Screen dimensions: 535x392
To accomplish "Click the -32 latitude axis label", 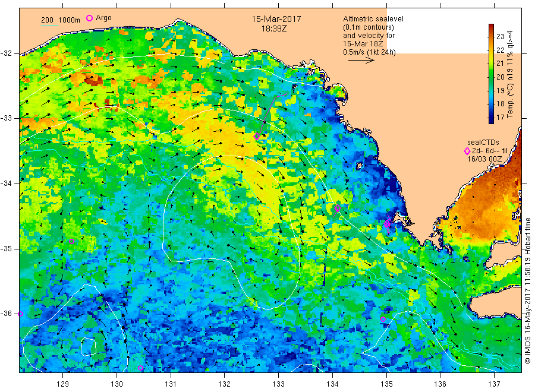I will (x=6, y=53).
